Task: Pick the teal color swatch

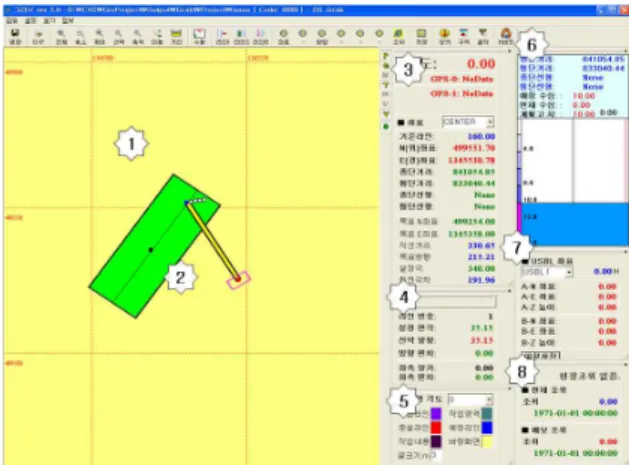Action: (487, 413)
